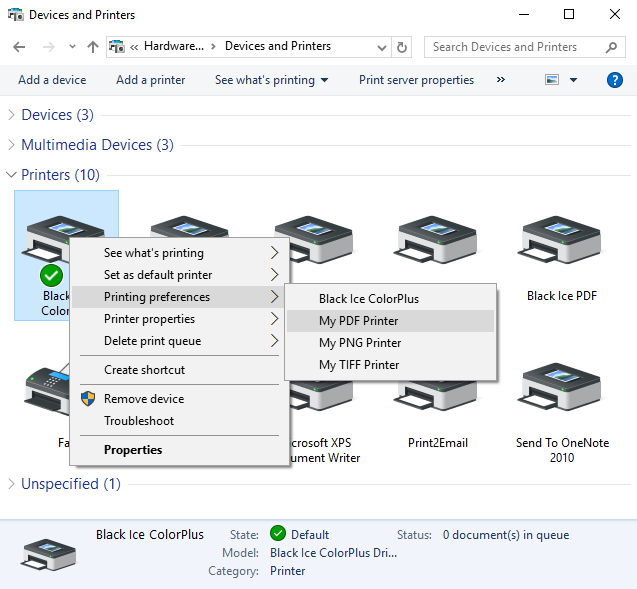This screenshot has height=589, width=637.
Task: Collapse the Printers (10) group
Action: [12, 175]
